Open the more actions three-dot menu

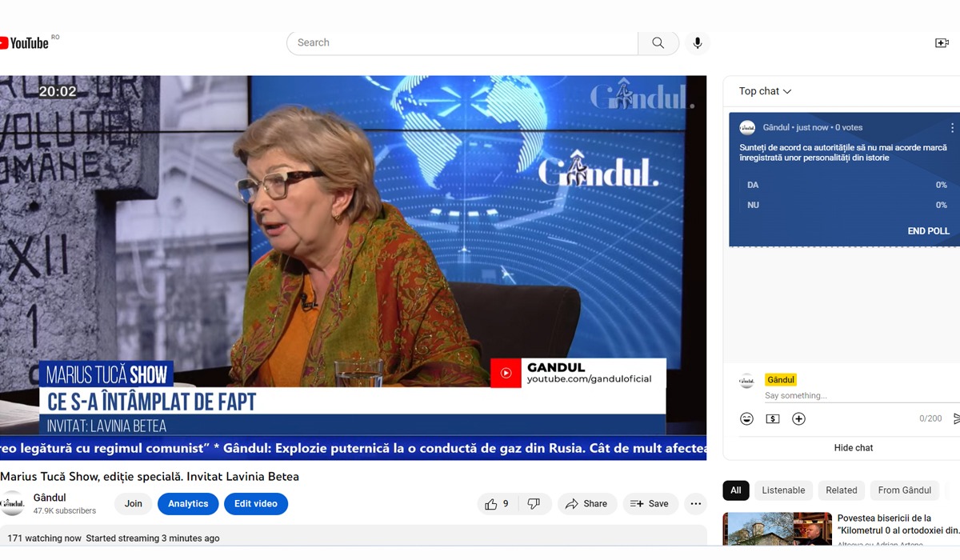pos(696,504)
